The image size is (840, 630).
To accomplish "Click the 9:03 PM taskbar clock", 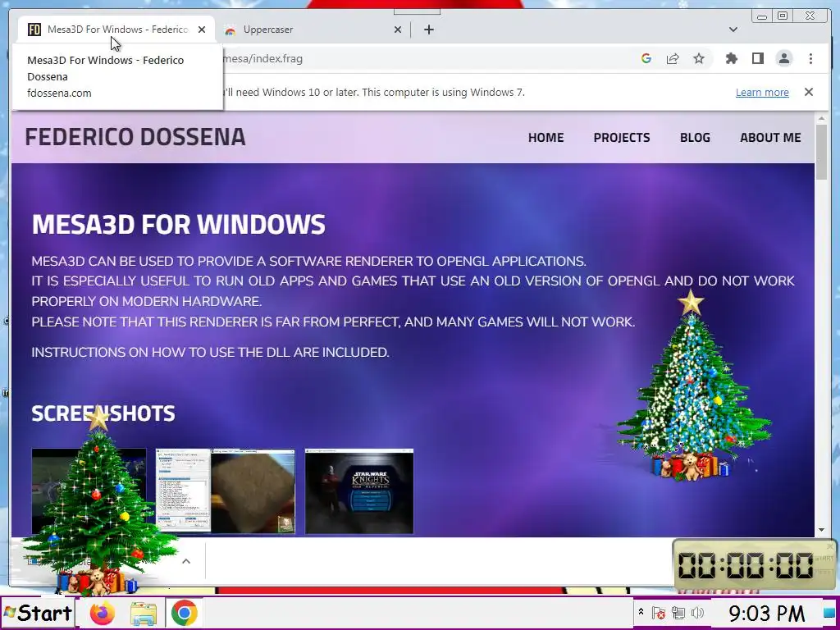I will [767, 613].
